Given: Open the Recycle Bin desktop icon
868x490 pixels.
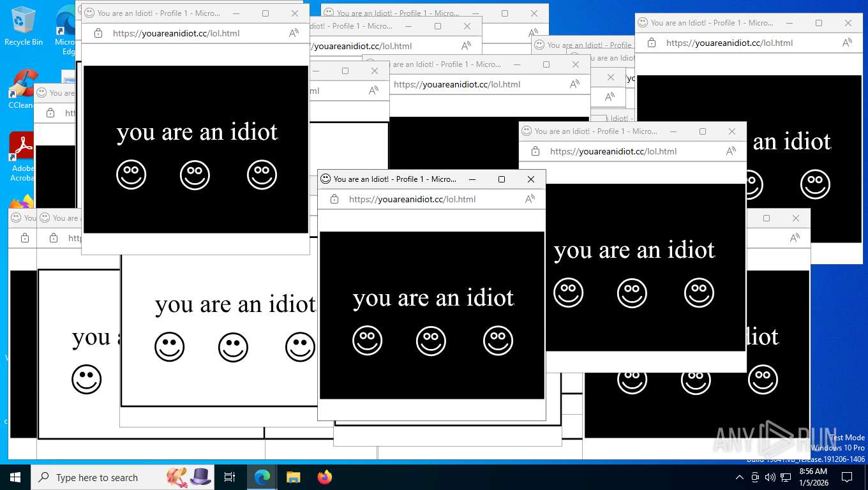Looking at the screenshot, I should click(x=24, y=26).
